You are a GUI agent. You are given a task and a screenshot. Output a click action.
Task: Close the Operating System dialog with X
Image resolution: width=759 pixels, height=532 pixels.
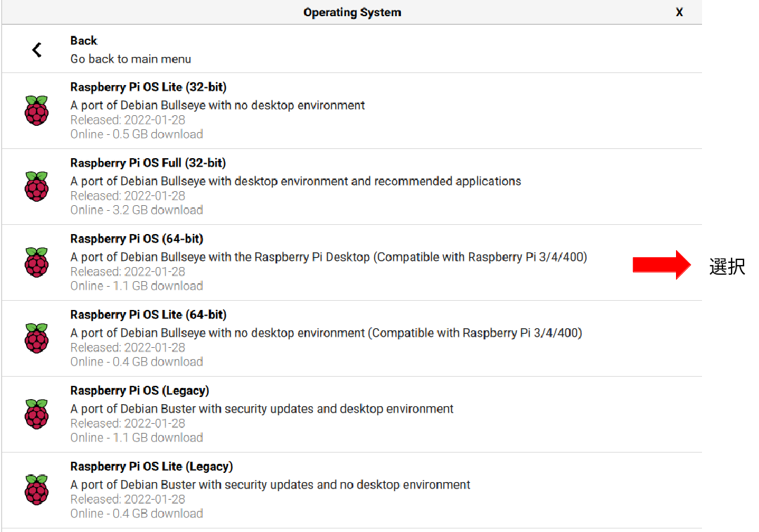679,12
